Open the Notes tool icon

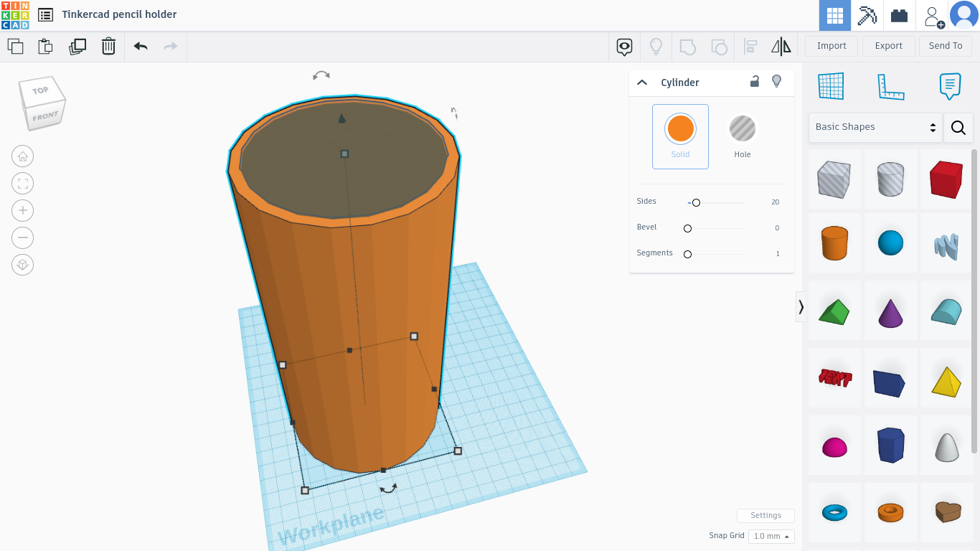(949, 87)
